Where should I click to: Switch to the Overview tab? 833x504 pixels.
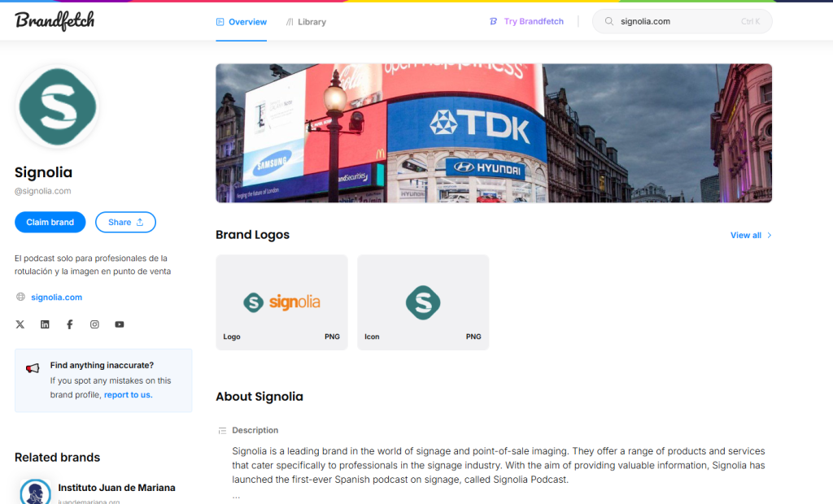coord(241,22)
